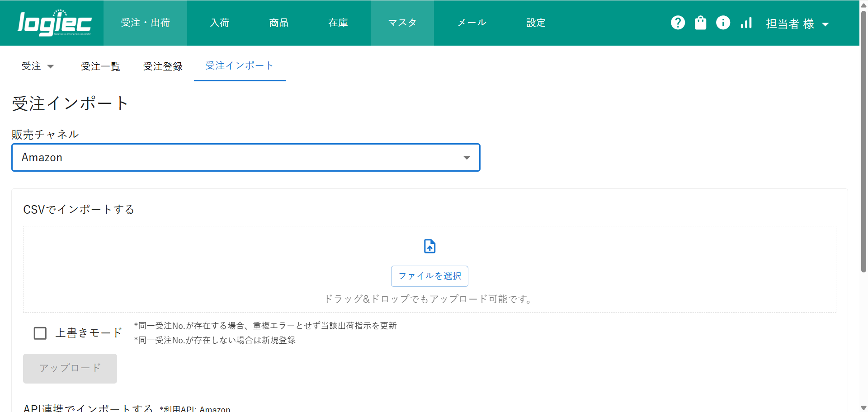Screen dimensions: 868x412
Task: Enable the 上書きモード checkbox
Action: (x=40, y=333)
